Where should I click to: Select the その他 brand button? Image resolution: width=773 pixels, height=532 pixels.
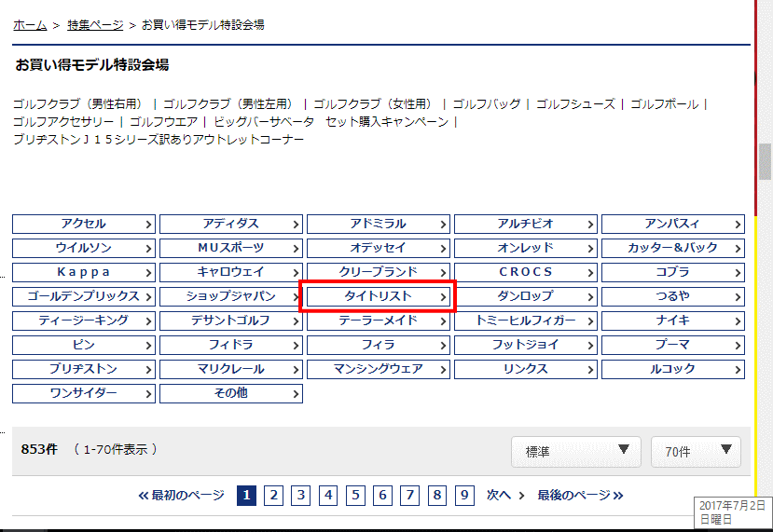pos(231,393)
